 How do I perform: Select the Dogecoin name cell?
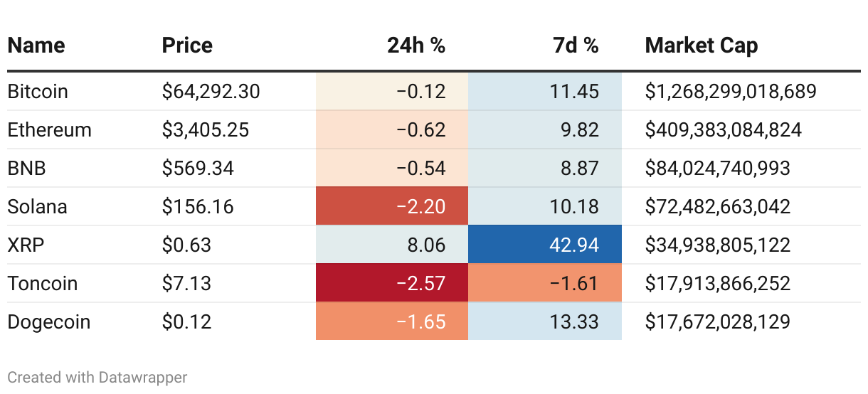click(x=49, y=321)
